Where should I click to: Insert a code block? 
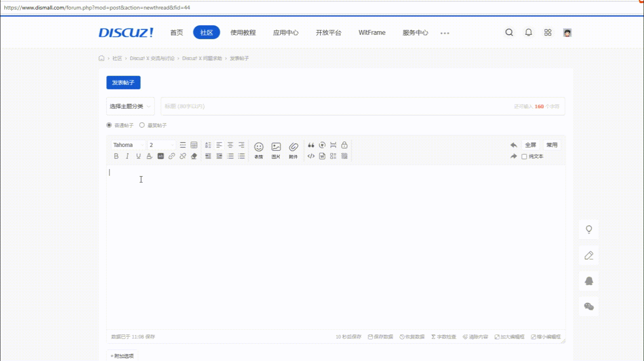click(x=311, y=156)
